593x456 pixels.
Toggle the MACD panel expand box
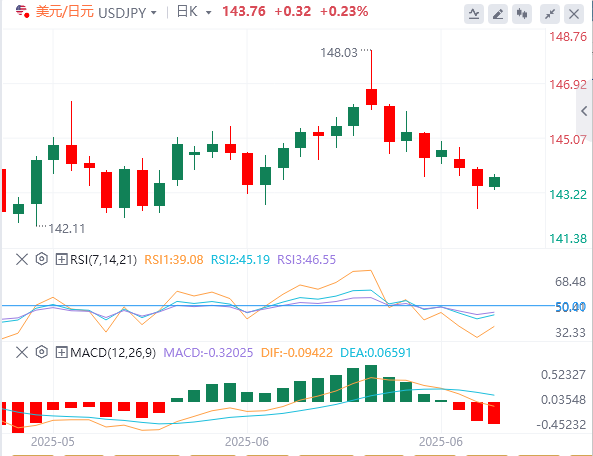[61, 352]
